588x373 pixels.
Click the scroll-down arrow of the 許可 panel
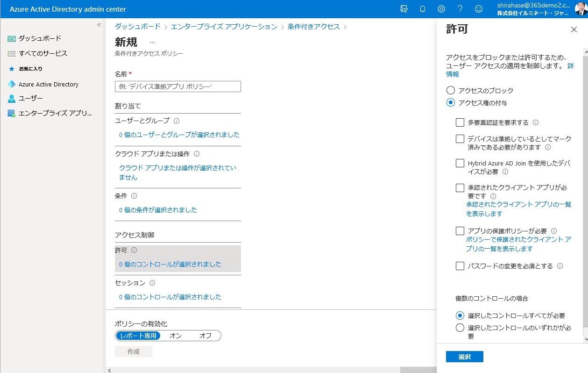pyautogui.click(x=585, y=339)
